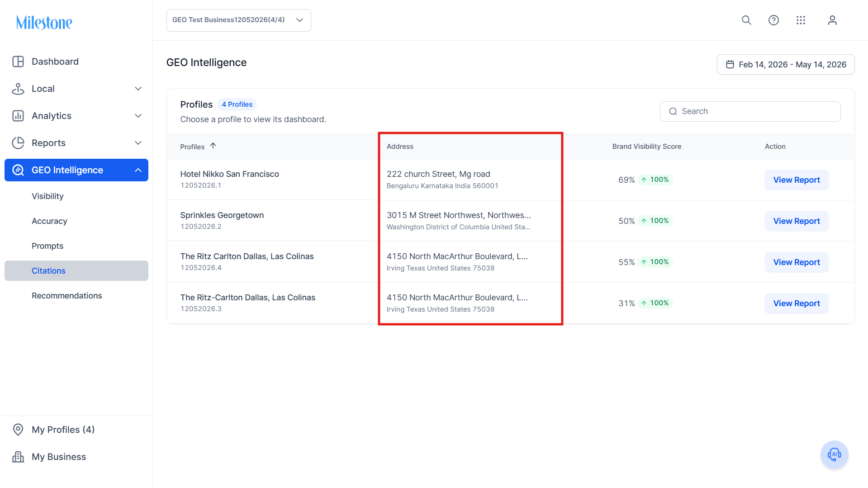View Report for profile 12052026.4
The height and width of the screenshot is (488, 868).
pyautogui.click(x=796, y=262)
